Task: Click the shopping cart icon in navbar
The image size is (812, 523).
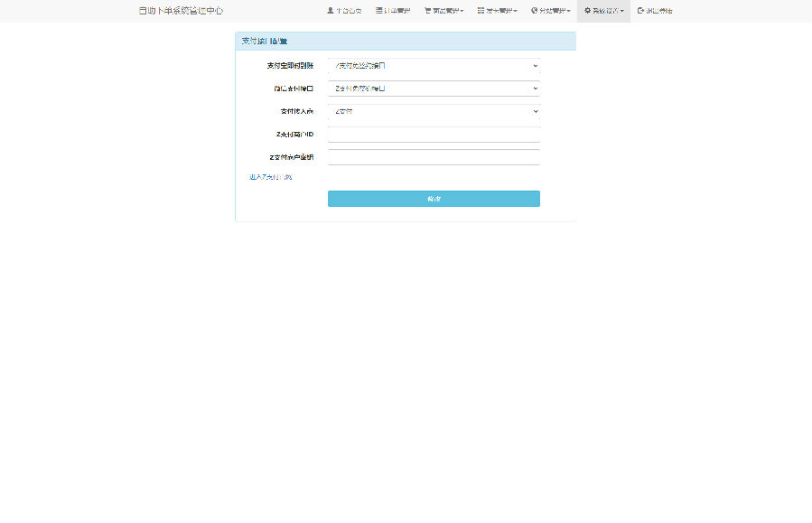Action: (427, 11)
